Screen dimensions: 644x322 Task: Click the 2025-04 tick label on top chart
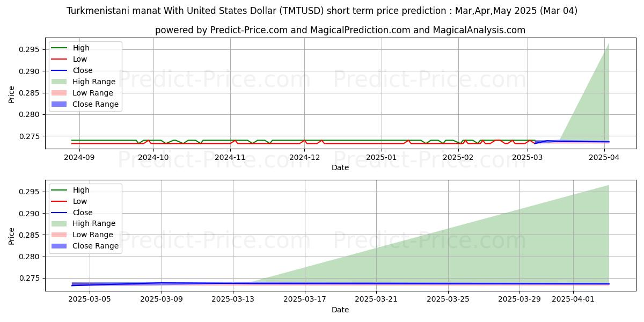(605, 157)
